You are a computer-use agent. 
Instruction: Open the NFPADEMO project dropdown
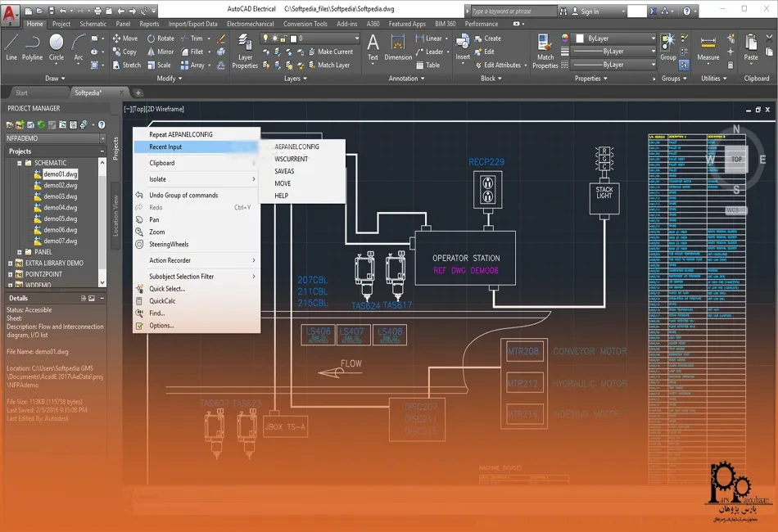click(103, 138)
